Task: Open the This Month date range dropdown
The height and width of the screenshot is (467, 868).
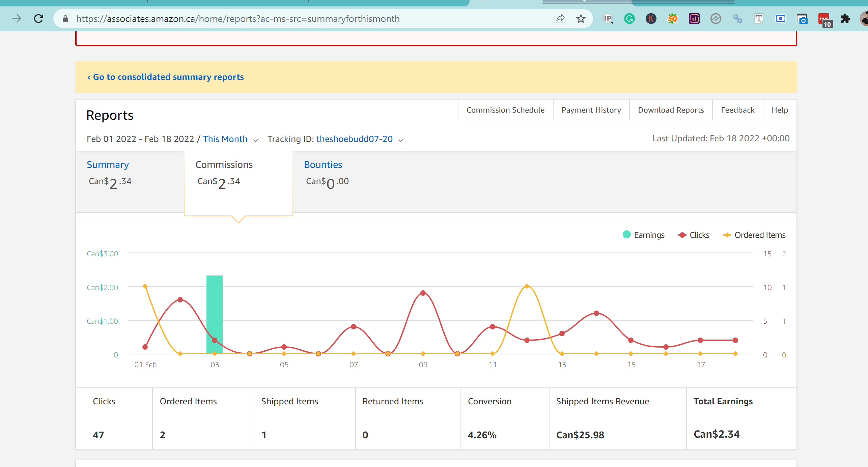Action: [x=225, y=139]
